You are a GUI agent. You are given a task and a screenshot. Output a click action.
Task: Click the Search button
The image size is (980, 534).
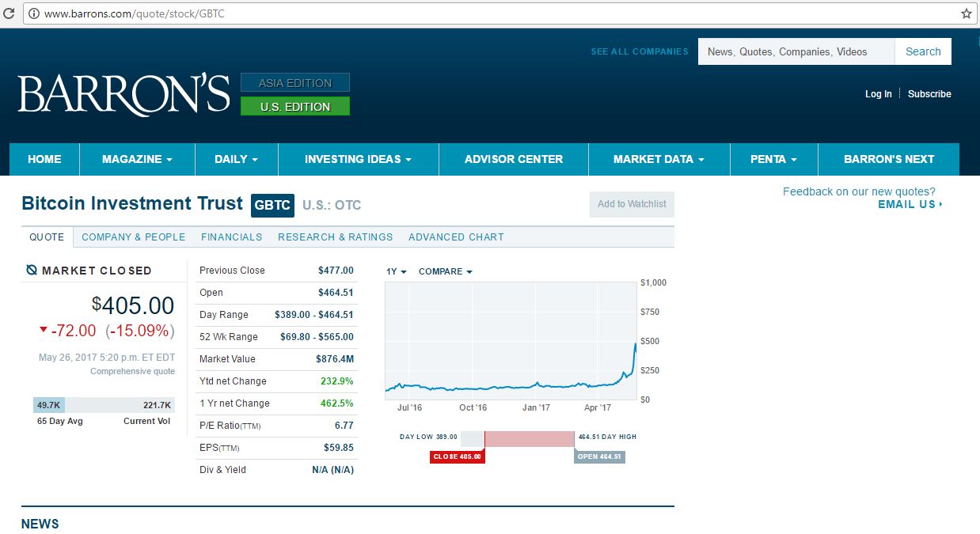coord(923,51)
